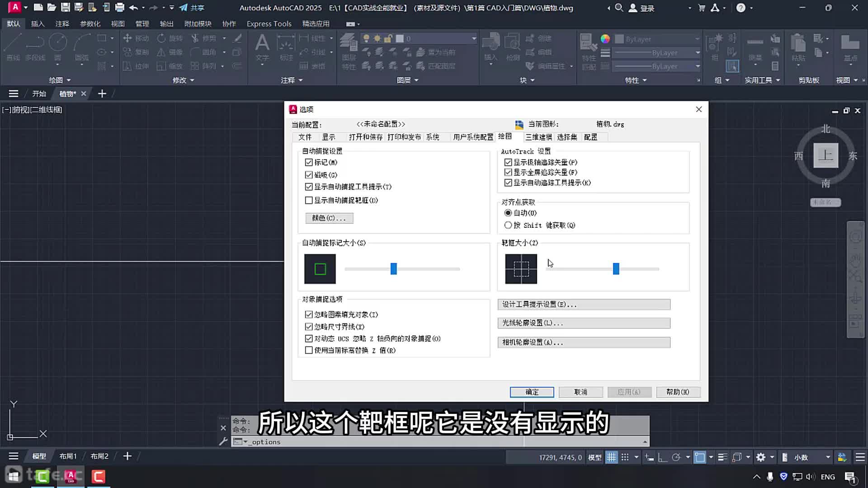Open the ByLayer color dropdown
The height and width of the screenshot is (488, 868).
tap(697, 39)
